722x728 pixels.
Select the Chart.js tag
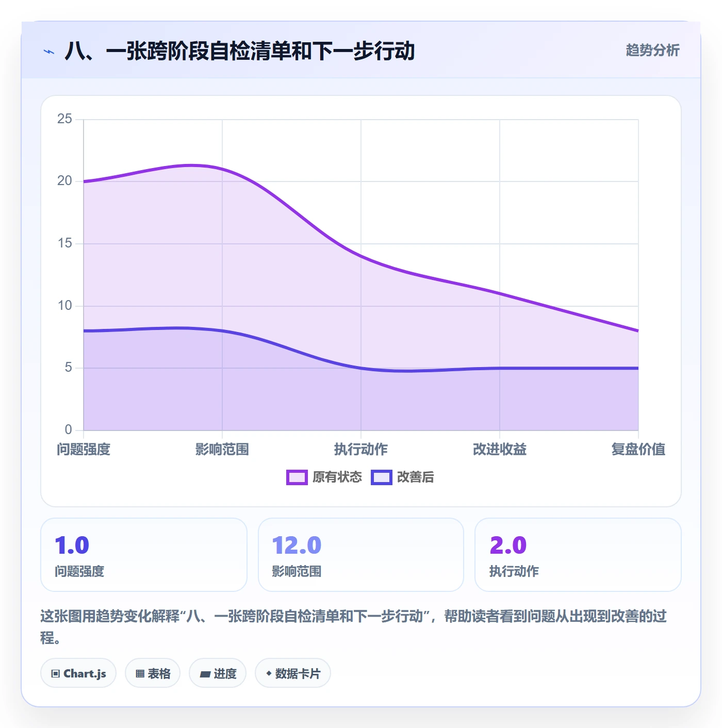pos(78,673)
